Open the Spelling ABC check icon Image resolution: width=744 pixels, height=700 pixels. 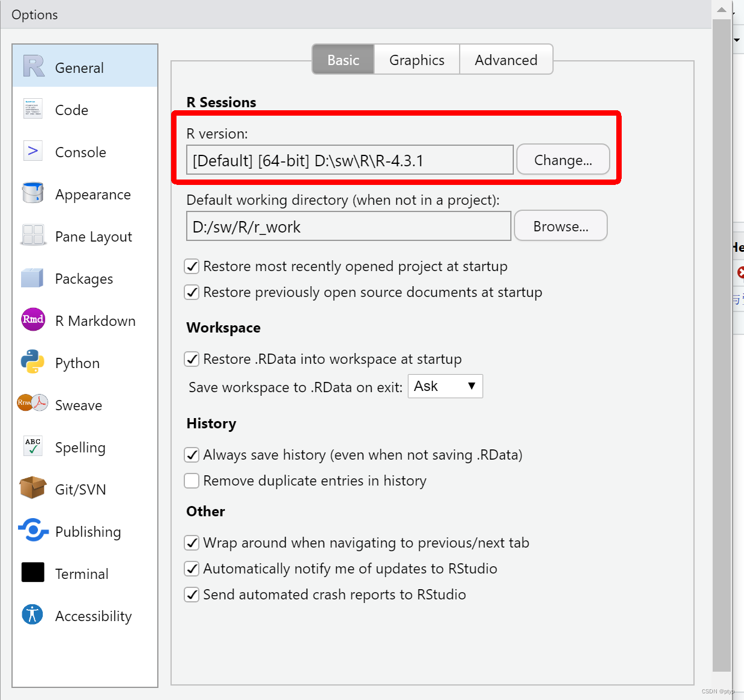[33, 446]
